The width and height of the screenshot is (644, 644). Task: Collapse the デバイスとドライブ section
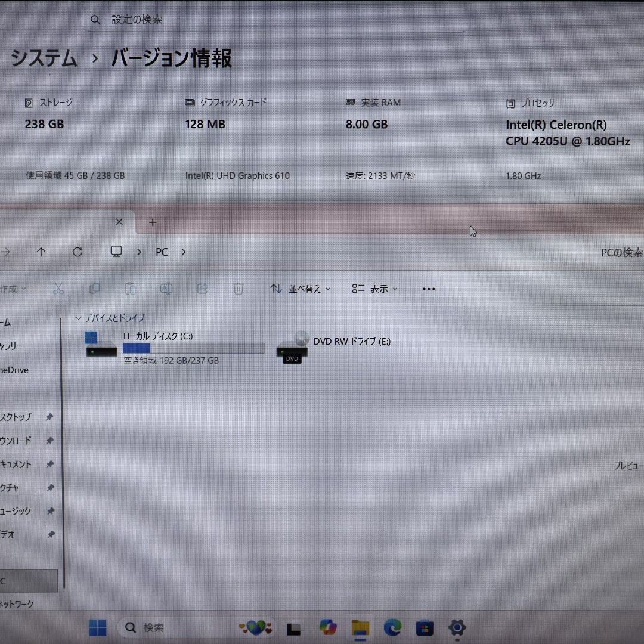79,318
